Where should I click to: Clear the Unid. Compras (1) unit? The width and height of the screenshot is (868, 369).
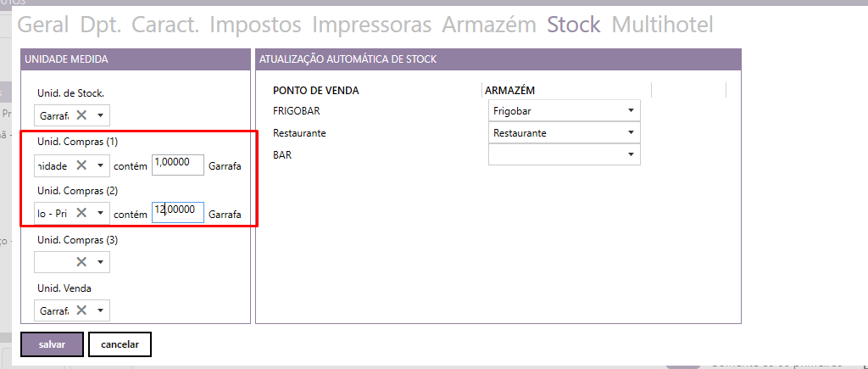[x=81, y=165]
